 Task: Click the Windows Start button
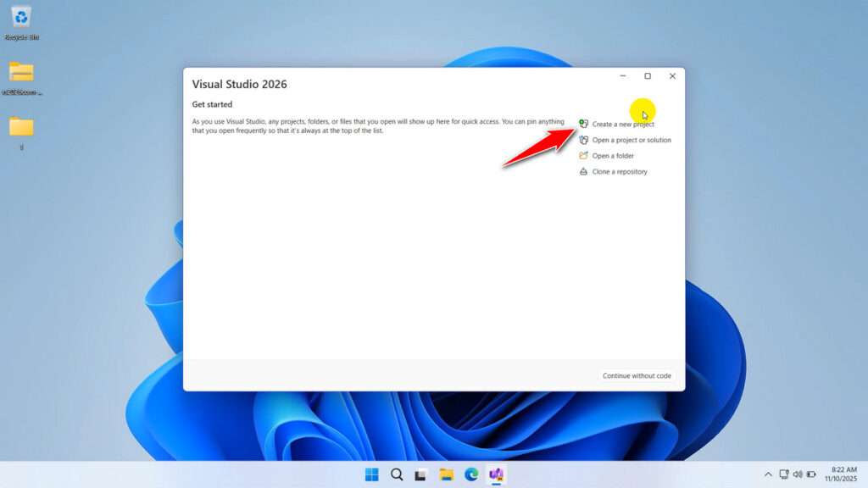tap(370, 475)
